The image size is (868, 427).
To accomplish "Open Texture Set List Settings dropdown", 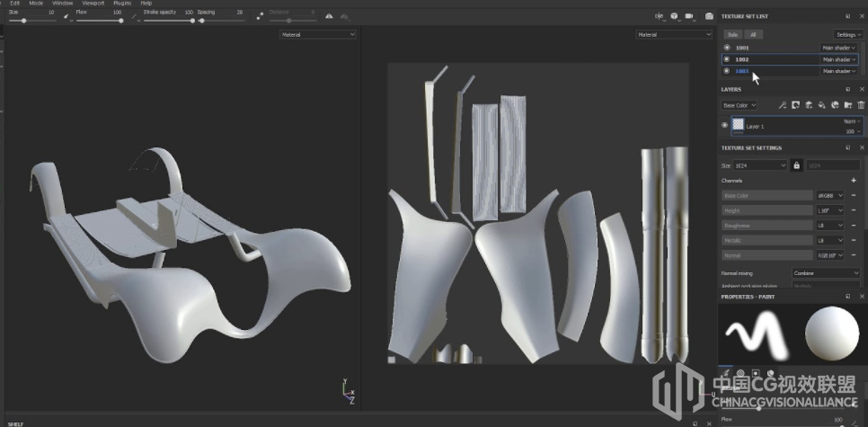I will coord(848,34).
